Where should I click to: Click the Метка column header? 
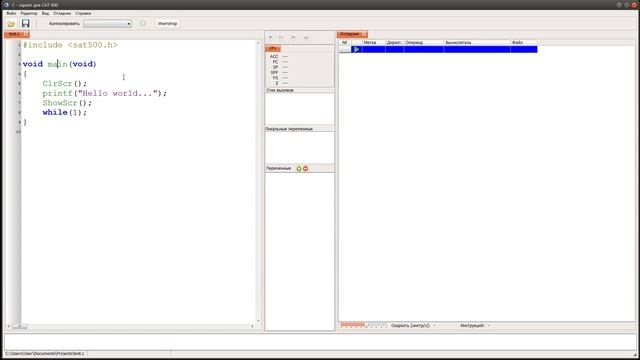(373, 42)
